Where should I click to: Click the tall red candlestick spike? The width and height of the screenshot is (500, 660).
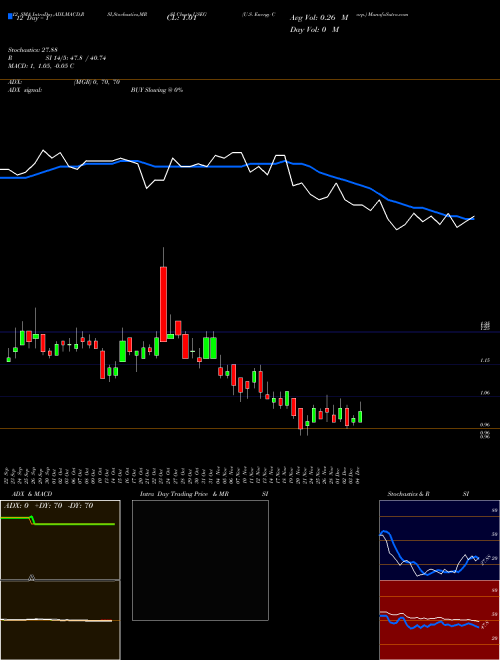[x=163, y=303]
